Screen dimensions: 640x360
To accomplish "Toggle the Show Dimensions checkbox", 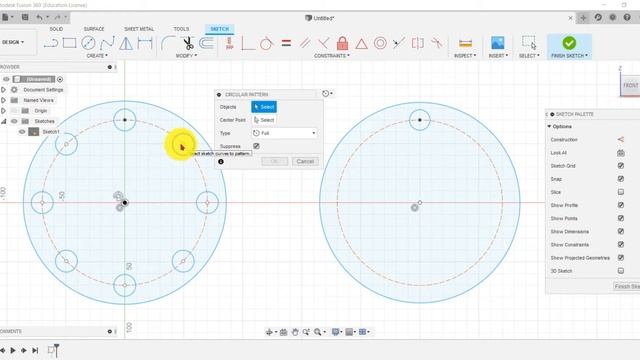I will [x=621, y=231].
